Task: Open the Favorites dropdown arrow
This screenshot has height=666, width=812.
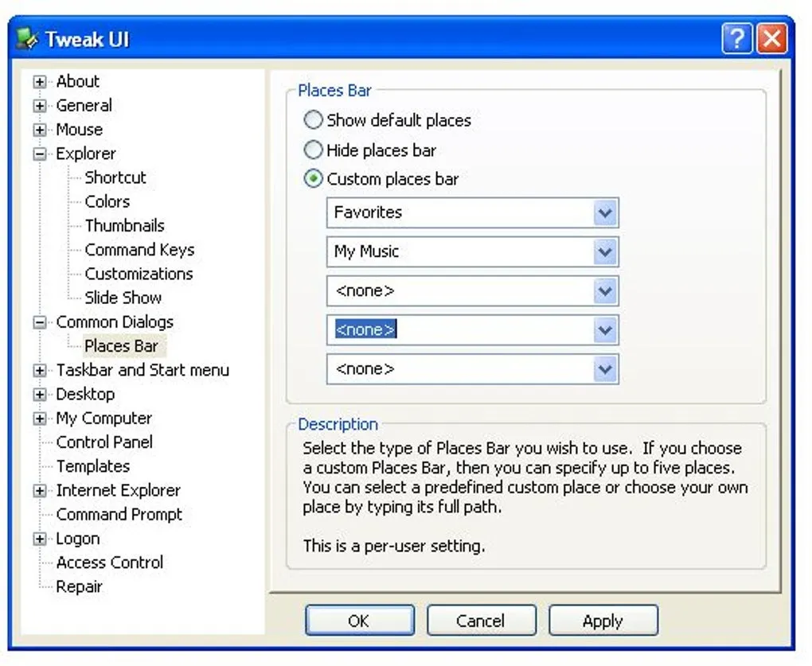Action: pos(605,212)
